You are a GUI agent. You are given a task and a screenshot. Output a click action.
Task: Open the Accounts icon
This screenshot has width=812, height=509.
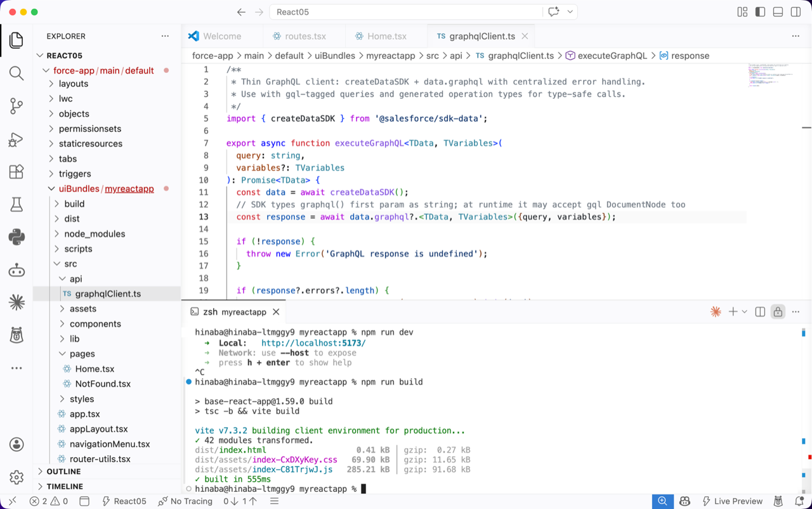[x=16, y=444]
